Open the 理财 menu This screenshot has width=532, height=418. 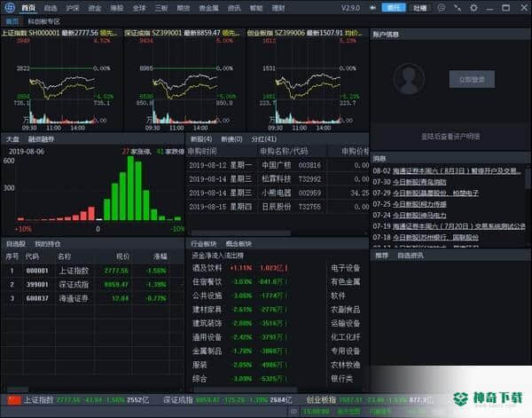pos(278,8)
